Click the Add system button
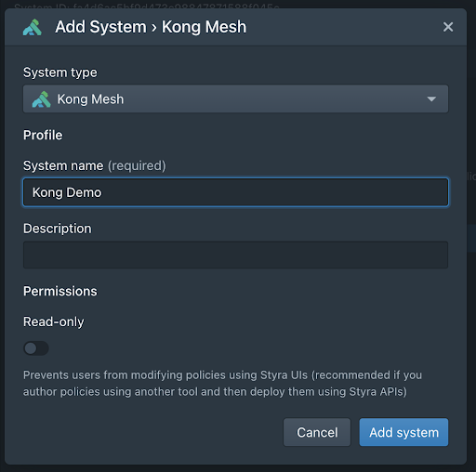 point(403,432)
